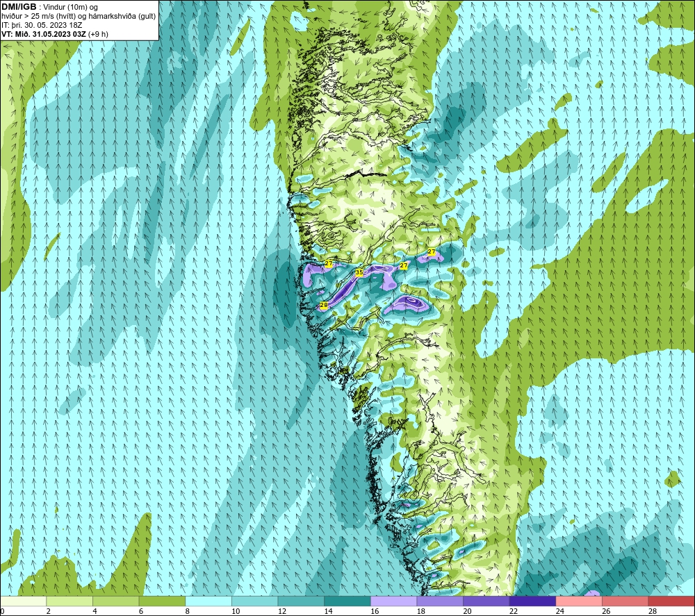The width and height of the screenshot is (695, 616).
Task: Pick the light lavender 16–18 m/s colour segment
Action: click(393, 601)
